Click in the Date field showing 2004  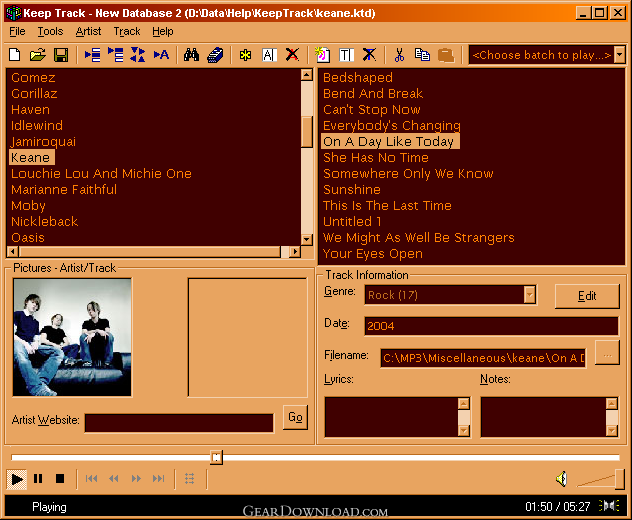tap(491, 326)
